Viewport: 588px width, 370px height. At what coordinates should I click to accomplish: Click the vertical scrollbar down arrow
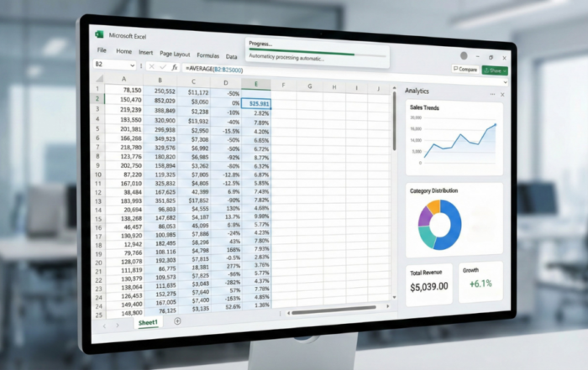pyautogui.click(x=394, y=297)
